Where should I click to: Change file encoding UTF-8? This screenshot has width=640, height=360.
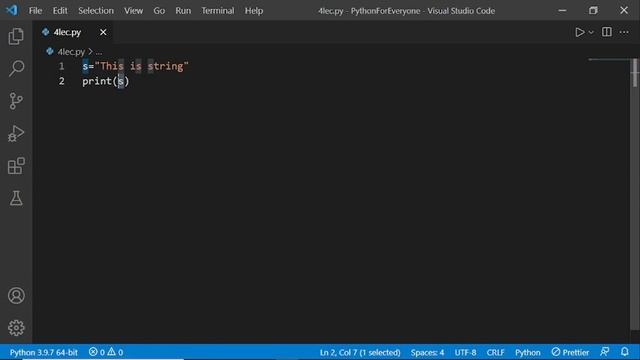coord(465,352)
